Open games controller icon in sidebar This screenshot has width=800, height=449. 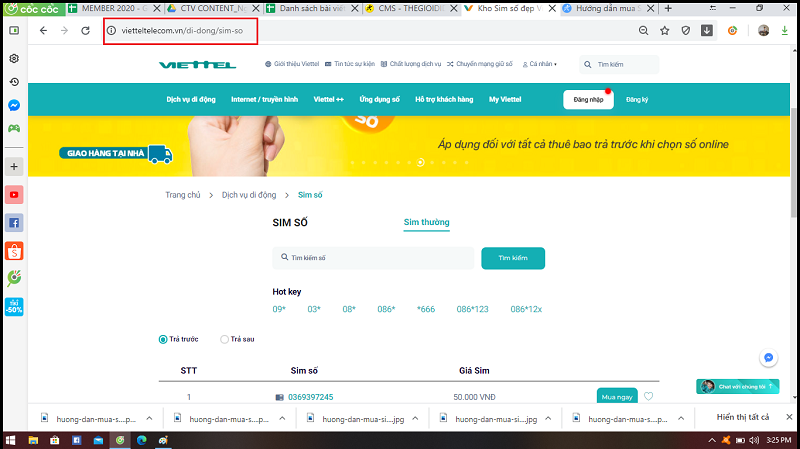coord(14,128)
